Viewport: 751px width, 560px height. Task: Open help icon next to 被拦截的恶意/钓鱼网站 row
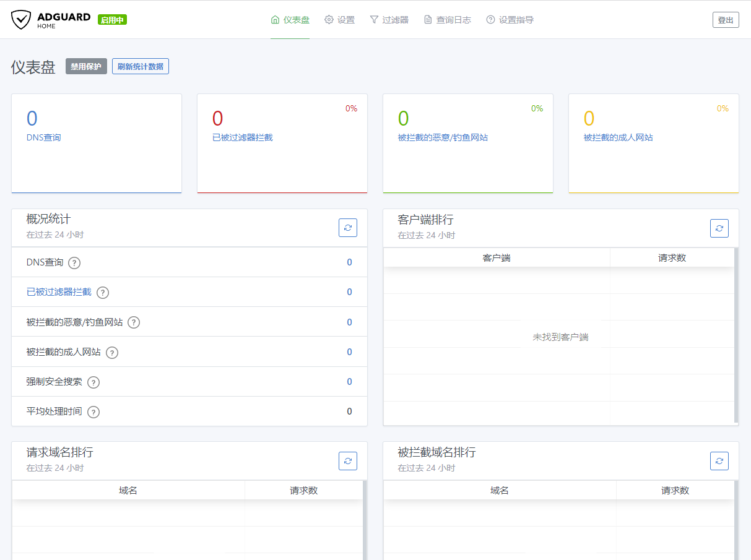134,322
